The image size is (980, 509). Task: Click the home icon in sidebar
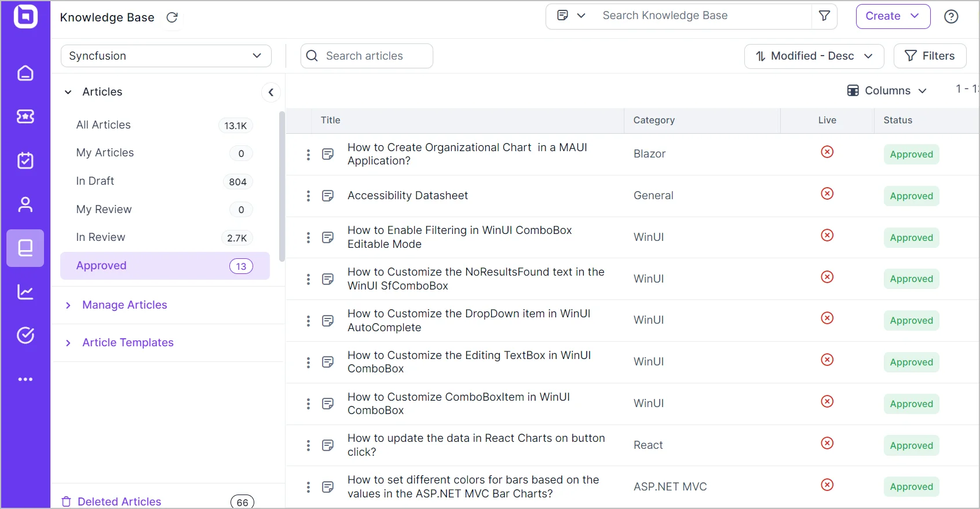coord(25,73)
